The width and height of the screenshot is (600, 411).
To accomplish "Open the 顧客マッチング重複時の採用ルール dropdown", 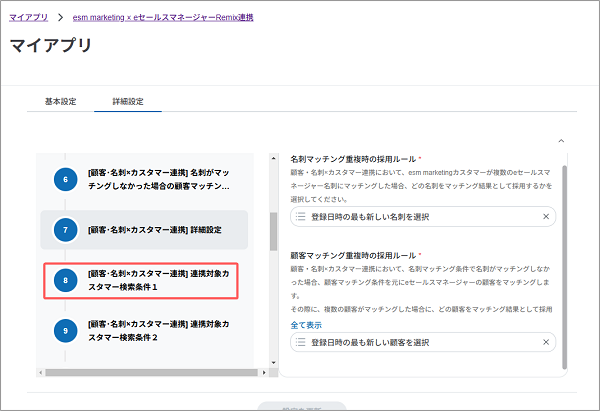I will pos(420,343).
